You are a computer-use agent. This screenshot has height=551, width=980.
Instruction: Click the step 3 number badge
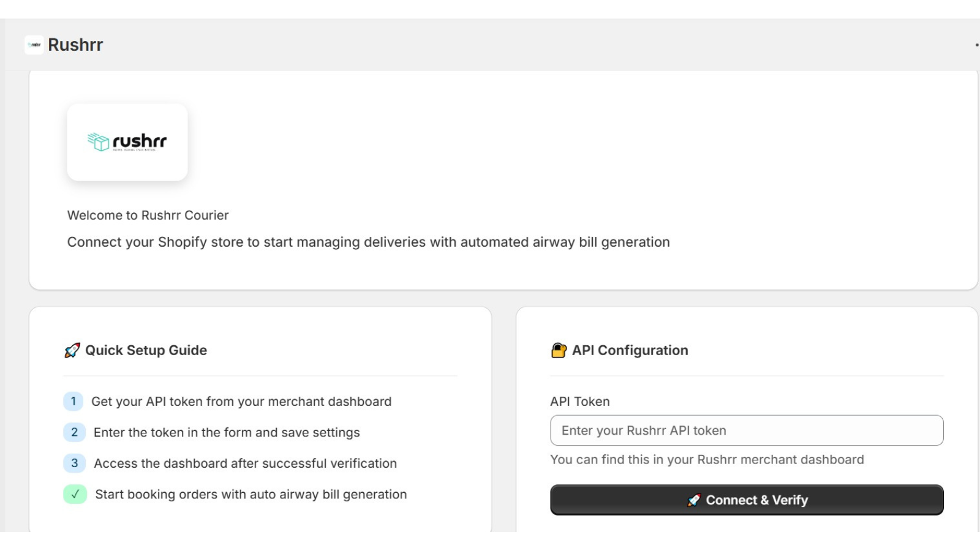pyautogui.click(x=74, y=463)
